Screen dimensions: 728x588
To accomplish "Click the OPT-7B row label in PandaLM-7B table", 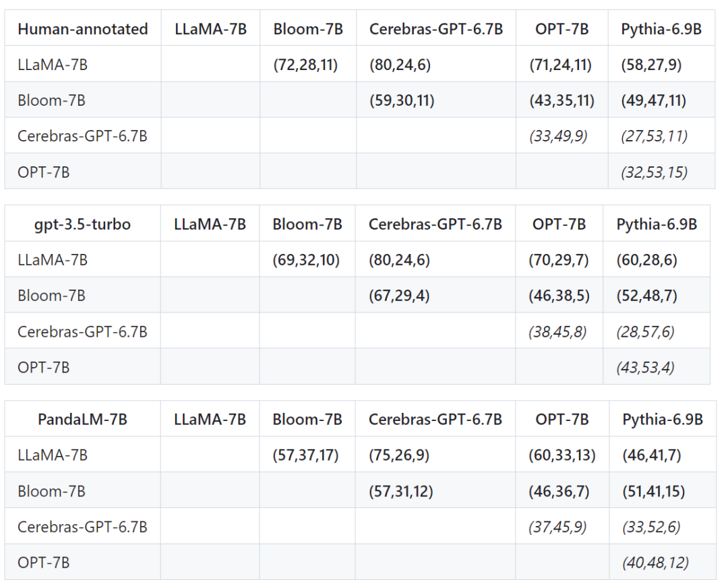I will tap(43, 562).
